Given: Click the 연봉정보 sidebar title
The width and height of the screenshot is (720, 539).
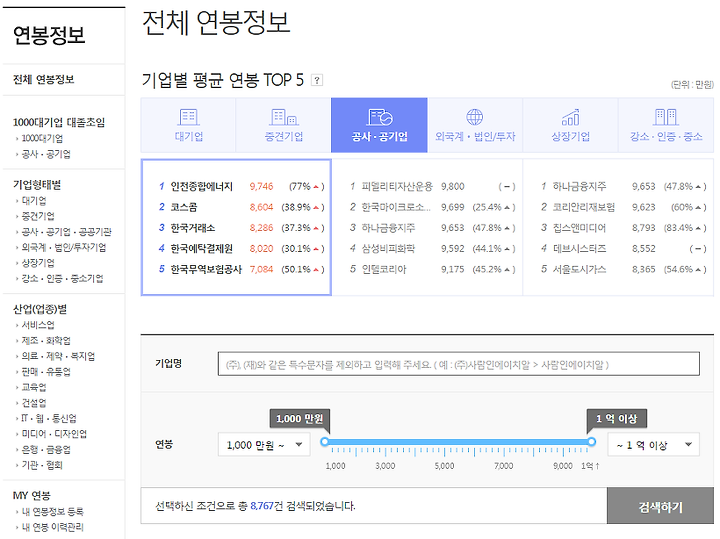Looking at the screenshot, I should click(x=49, y=35).
